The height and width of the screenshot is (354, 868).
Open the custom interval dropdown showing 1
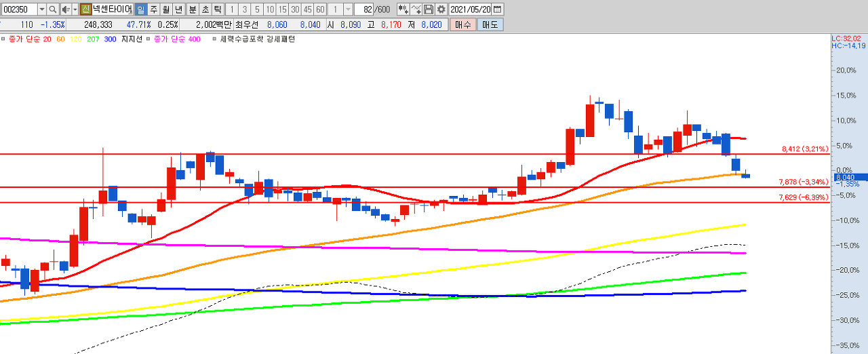[x=348, y=9]
